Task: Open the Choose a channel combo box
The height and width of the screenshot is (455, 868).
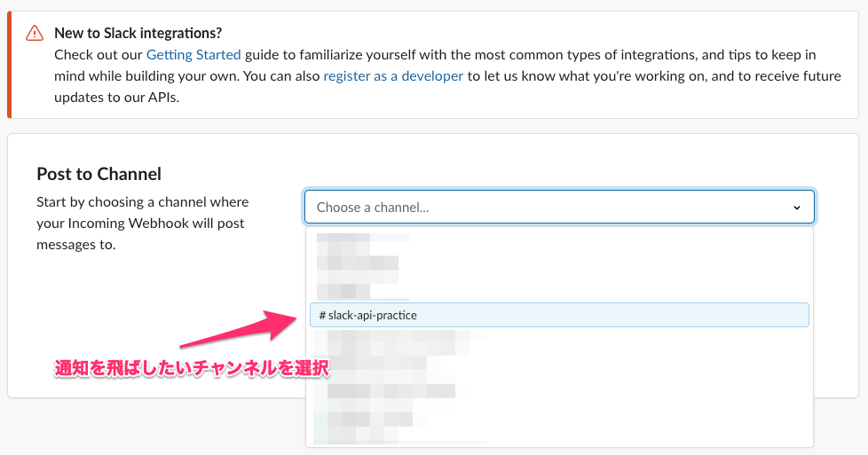Action: (559, 208)
